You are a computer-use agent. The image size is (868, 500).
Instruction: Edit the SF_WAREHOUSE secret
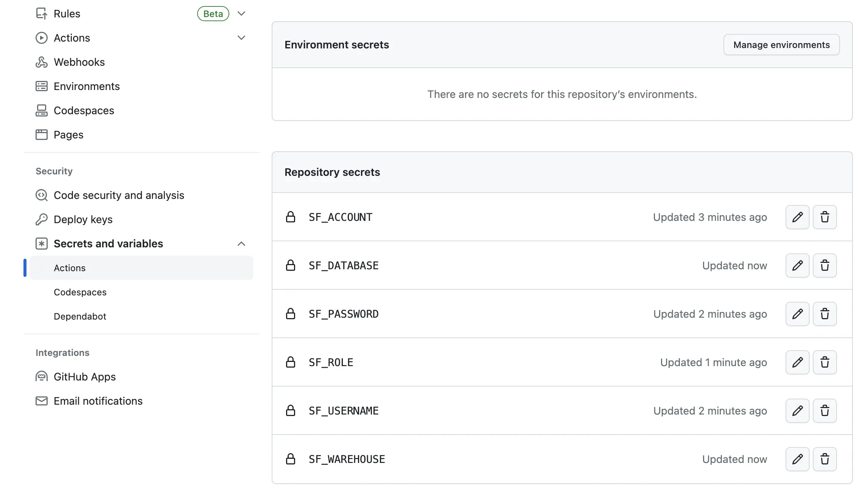coord(797,459)
